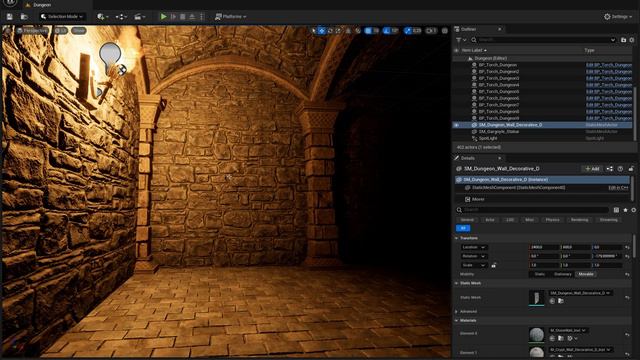Viewport: 640px width, 360px height.
Task: Open the Location type dropdown
Action: click(473, 247)
